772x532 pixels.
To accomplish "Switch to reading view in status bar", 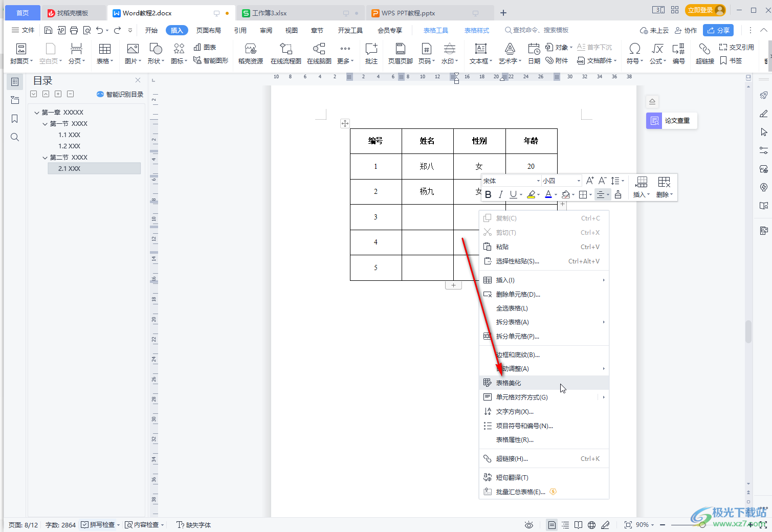I will point(578,525).
